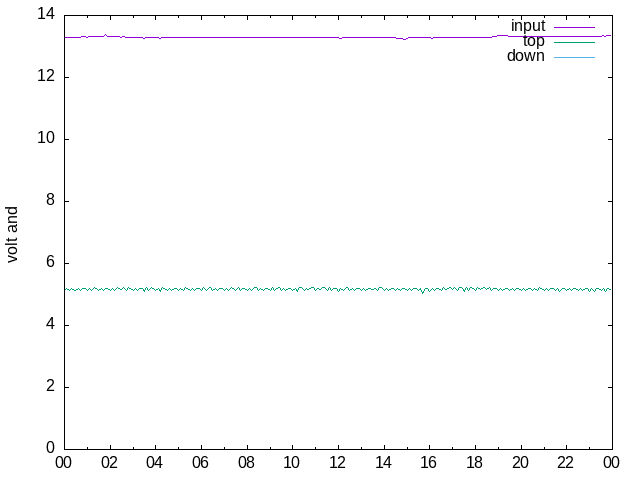Click the x-axis time label 12
This screenshot has width=640, height=480.
click(x=337, y=463)
